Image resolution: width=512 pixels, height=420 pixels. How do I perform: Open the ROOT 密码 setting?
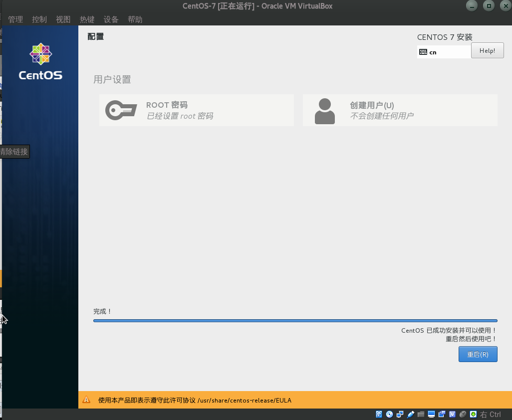(x=197, y=110)
